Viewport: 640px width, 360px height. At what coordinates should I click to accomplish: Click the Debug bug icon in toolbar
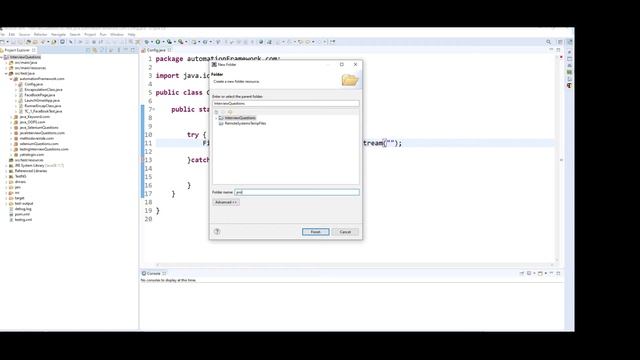147,42
